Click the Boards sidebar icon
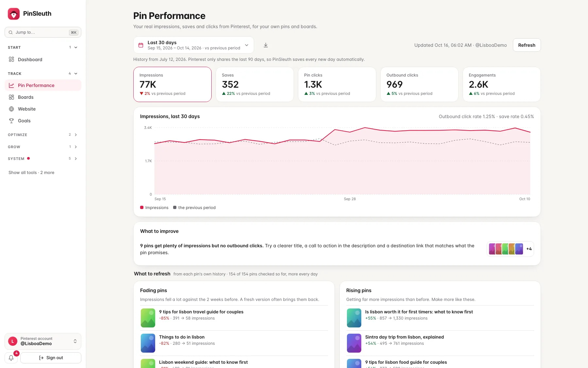The height and width of the screenshot is (368, 588). click(11, 97)
